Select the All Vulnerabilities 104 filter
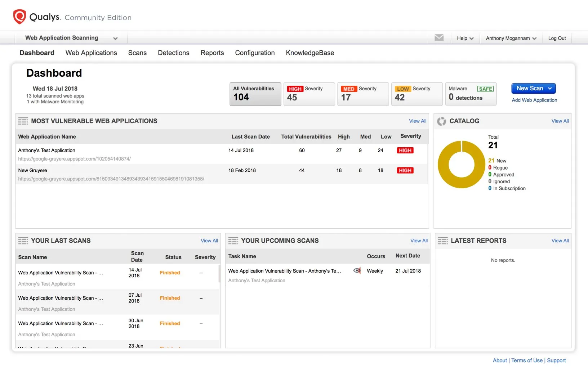This screenshot has height=368, width=588. point(255,94)
